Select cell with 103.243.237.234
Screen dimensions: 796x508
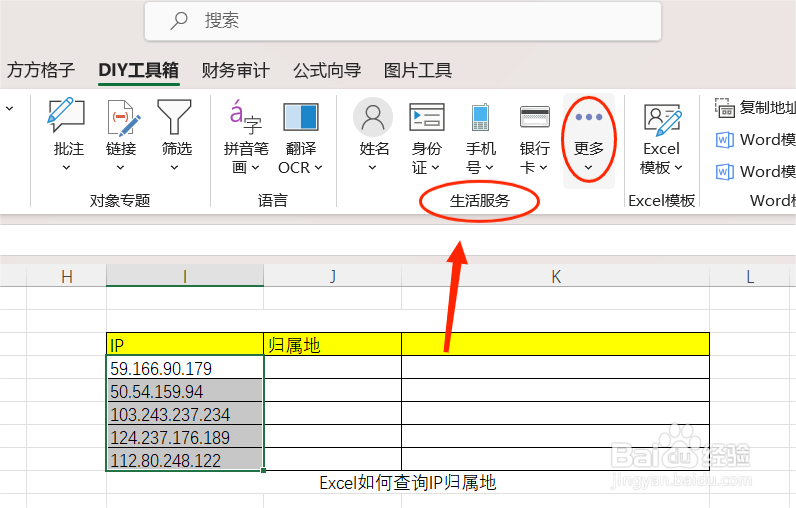point(185,413)
